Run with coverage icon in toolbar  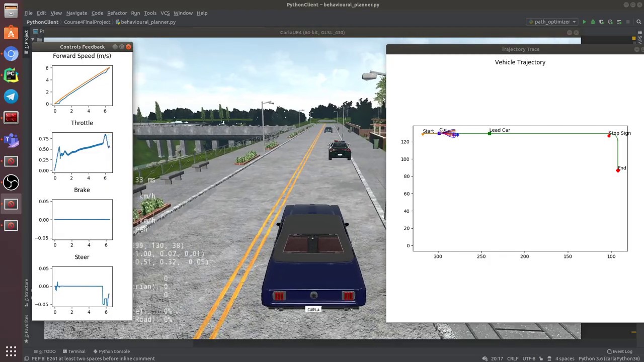click(x=602, y=22)
